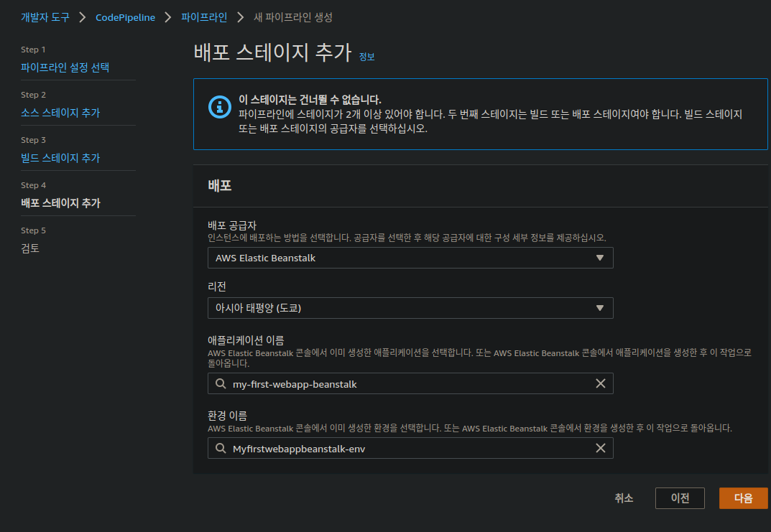Click the 애플리케이션 이름 label

(246, 340)
